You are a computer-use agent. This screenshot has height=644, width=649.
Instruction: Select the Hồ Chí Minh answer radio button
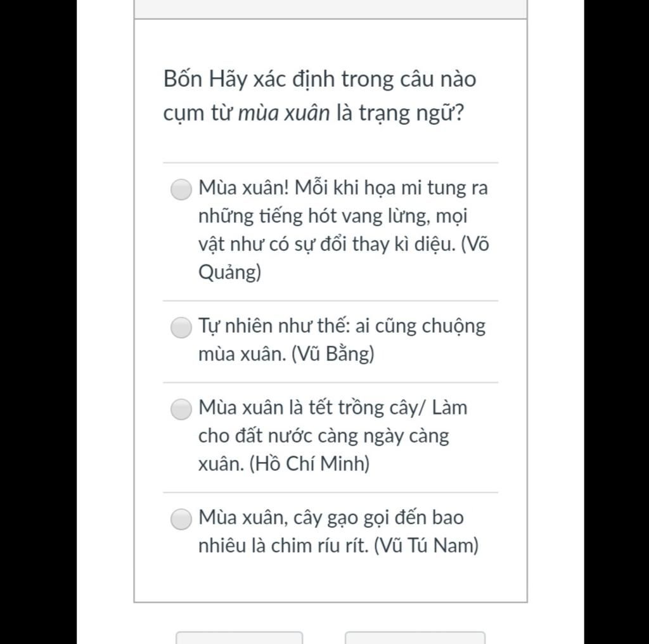click(181, 409)
